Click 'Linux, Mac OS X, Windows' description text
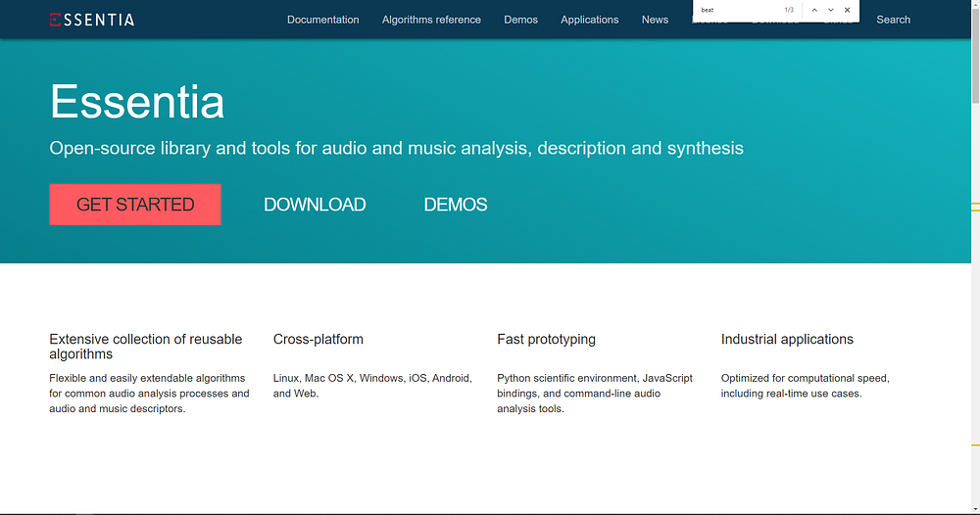 tap(372, 386)
